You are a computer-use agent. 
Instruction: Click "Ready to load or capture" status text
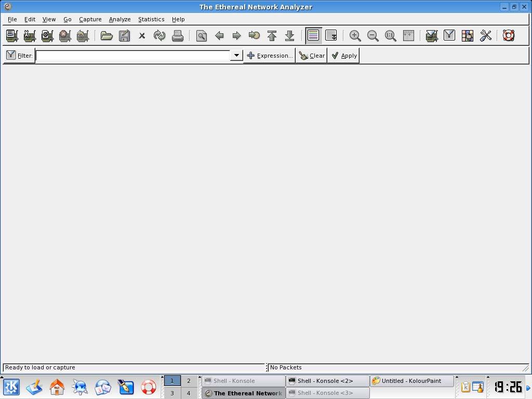click(40, 367)
